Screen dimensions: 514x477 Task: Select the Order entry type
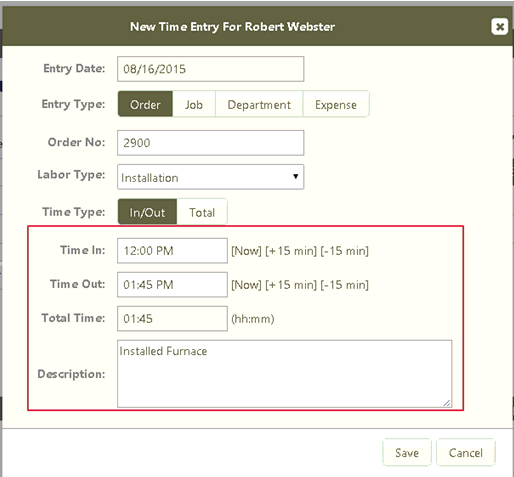(x=145, y=105)
